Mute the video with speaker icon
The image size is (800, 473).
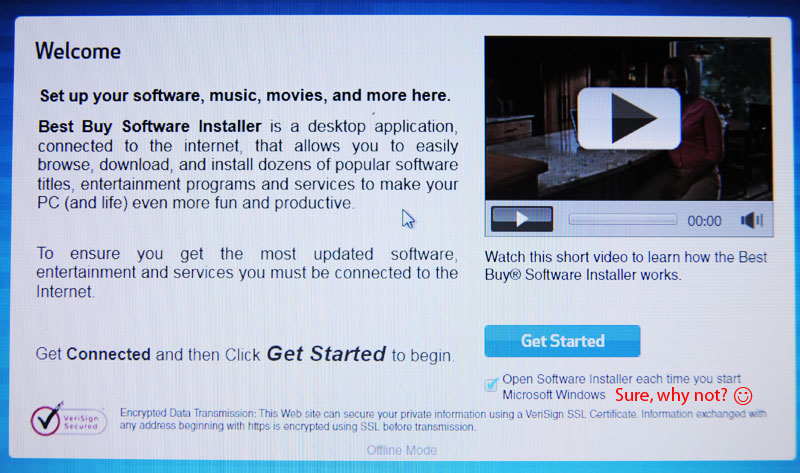click(752, 220)
